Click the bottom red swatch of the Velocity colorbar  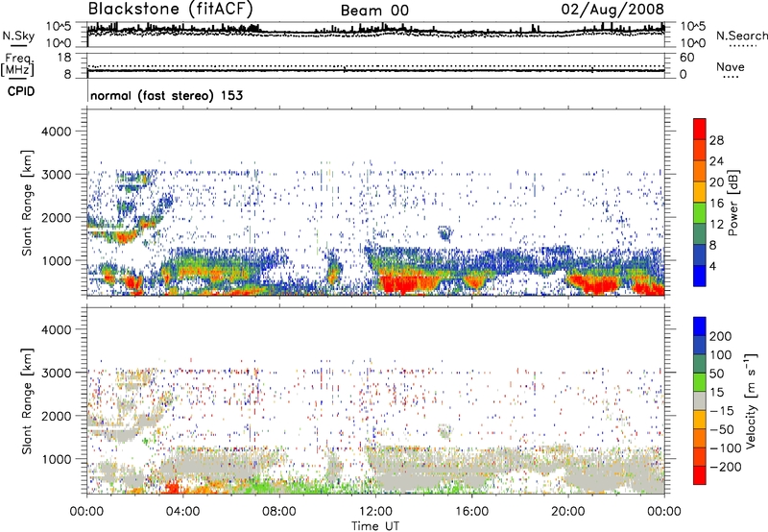coord(700,475)
